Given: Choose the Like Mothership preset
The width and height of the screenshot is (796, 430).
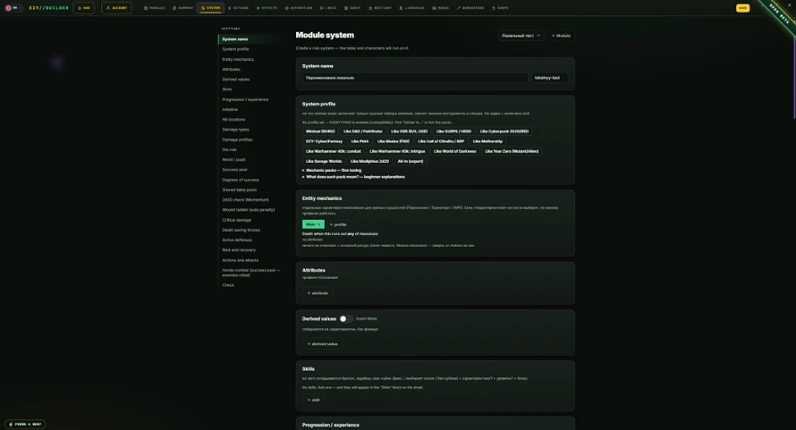Looking at the screenshot, I should coord(488,142).
